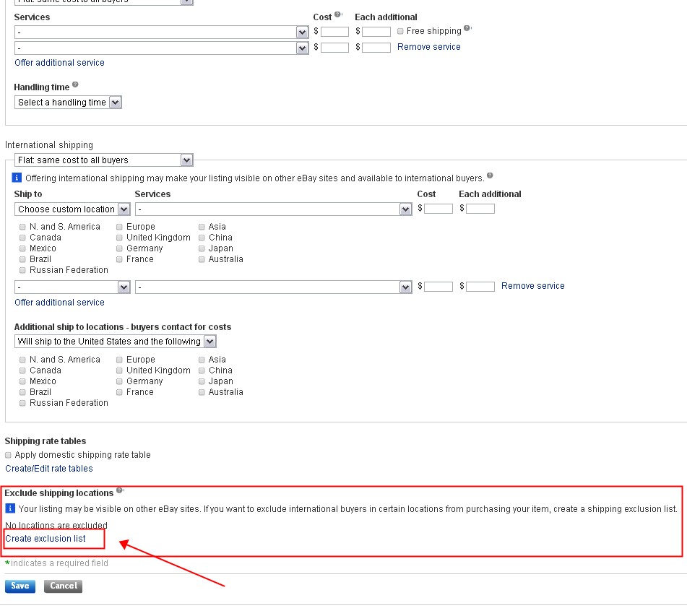
Task: Click the Create exclusion list link
Action: click(x=46, y=539)
